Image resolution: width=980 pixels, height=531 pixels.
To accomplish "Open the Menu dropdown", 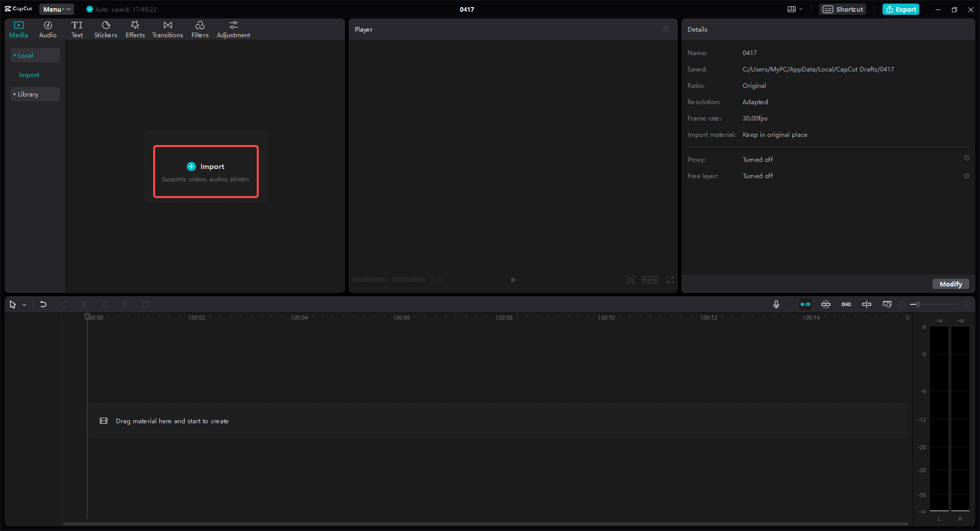I will tap(57, 9).
